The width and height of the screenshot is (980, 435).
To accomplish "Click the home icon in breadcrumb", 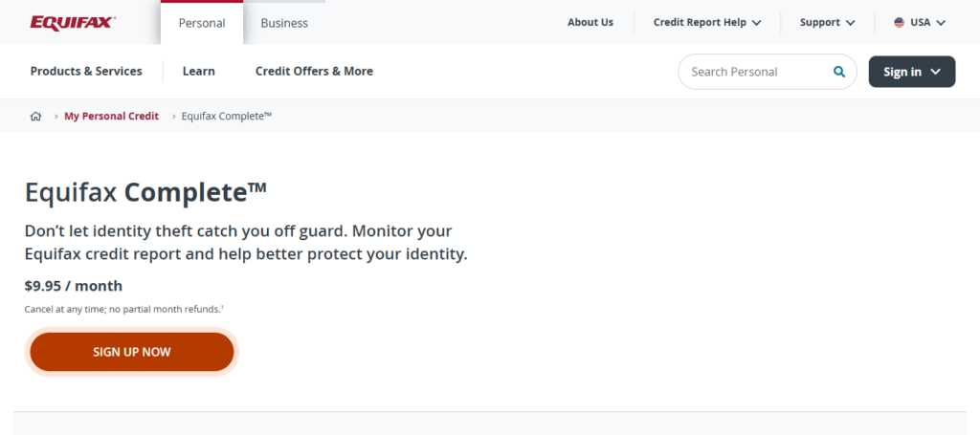I will click(x=35, y=116).
